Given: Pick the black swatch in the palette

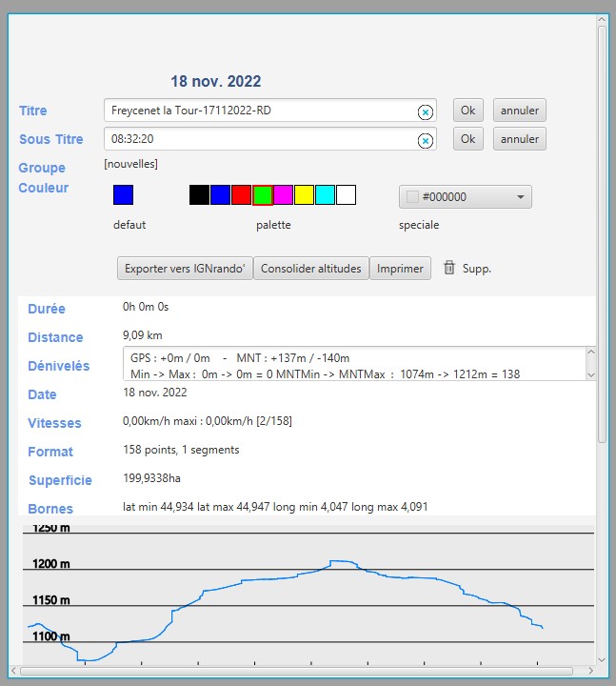Looking at the screenshot, I should [x=199, y=195].
